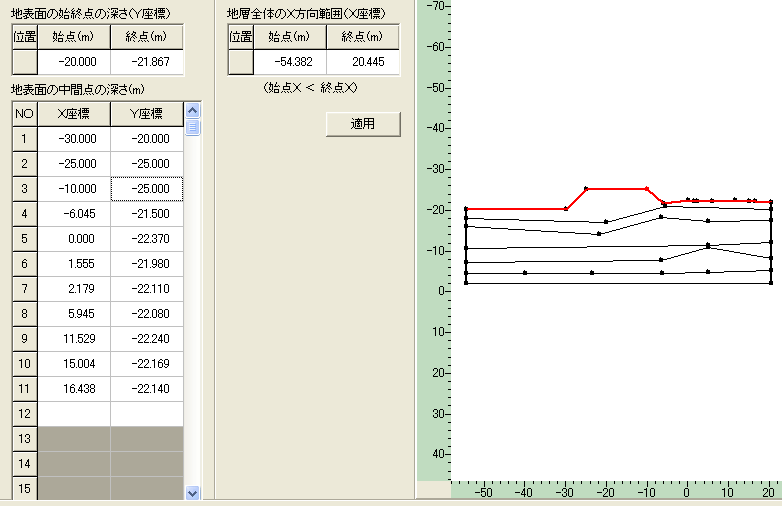This screenshot has height=506, width=782.
Task: Select row 8 Y coordinate -22.080
Action: coord(147,314)
